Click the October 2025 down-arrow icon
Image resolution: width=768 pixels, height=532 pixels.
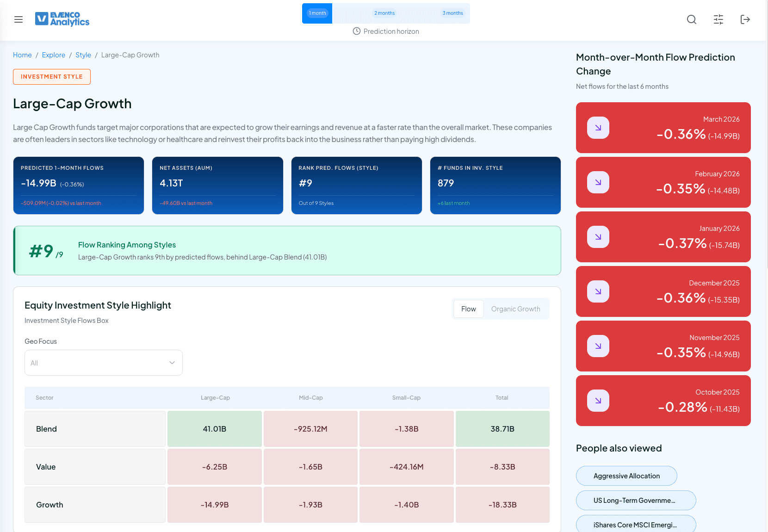pos(598,401)
